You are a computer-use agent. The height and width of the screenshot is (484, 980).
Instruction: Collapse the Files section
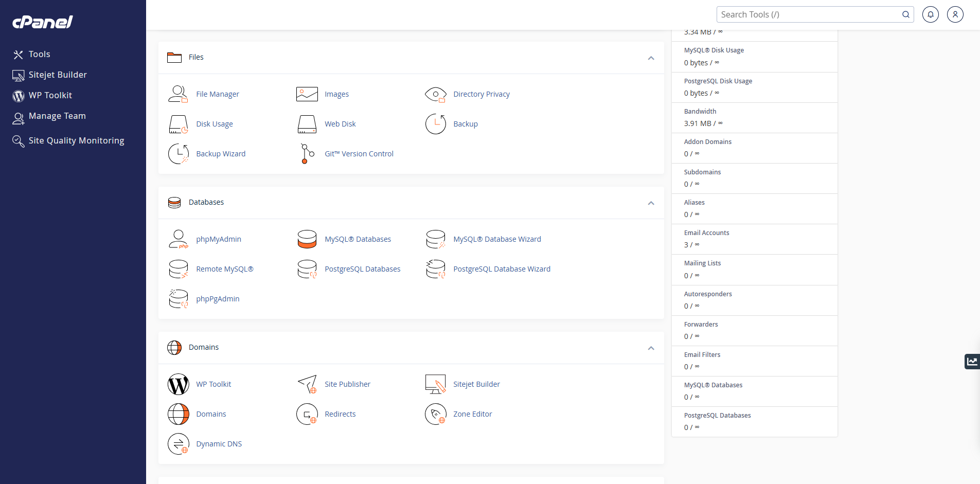(651, 58)
